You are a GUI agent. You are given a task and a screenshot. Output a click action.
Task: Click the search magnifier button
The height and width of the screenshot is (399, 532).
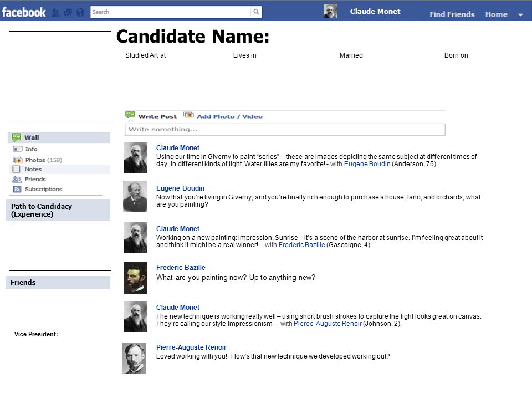(x=256, y=12)
